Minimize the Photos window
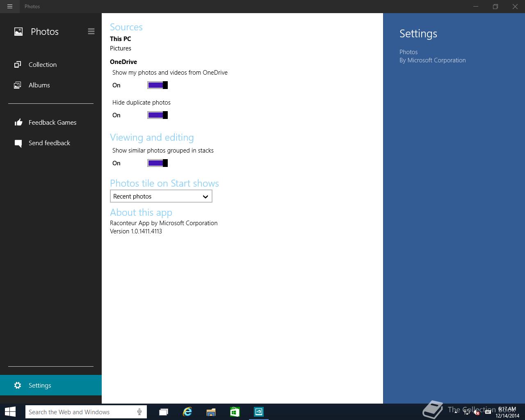This screenshot has width=525, height=420. coord(476,7)
